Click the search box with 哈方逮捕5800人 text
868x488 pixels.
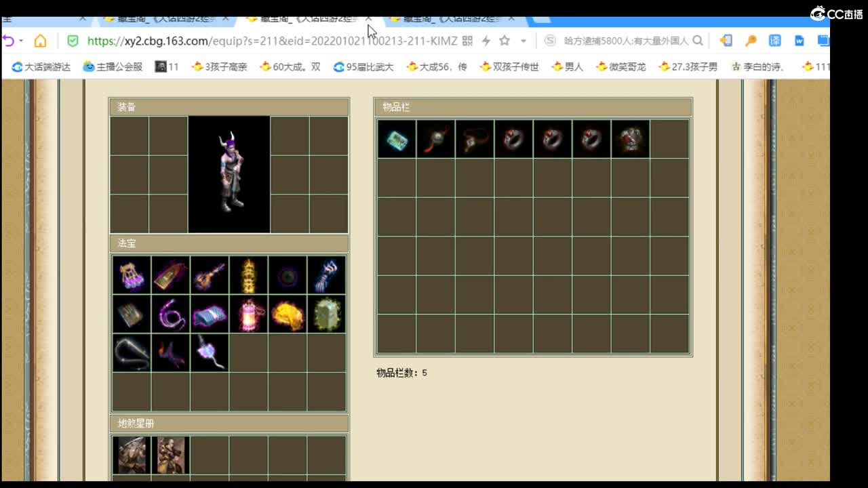click(626, 41)
